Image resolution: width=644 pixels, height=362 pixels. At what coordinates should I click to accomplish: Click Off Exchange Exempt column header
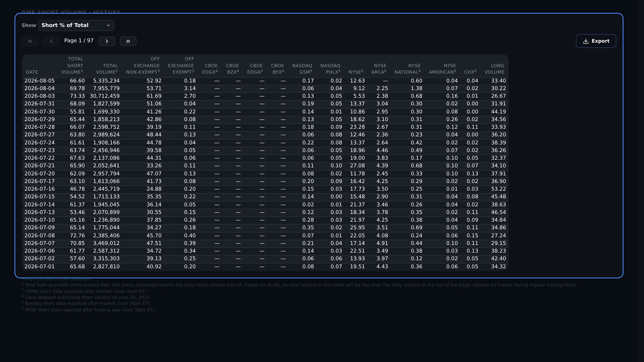tap(181, 66)
